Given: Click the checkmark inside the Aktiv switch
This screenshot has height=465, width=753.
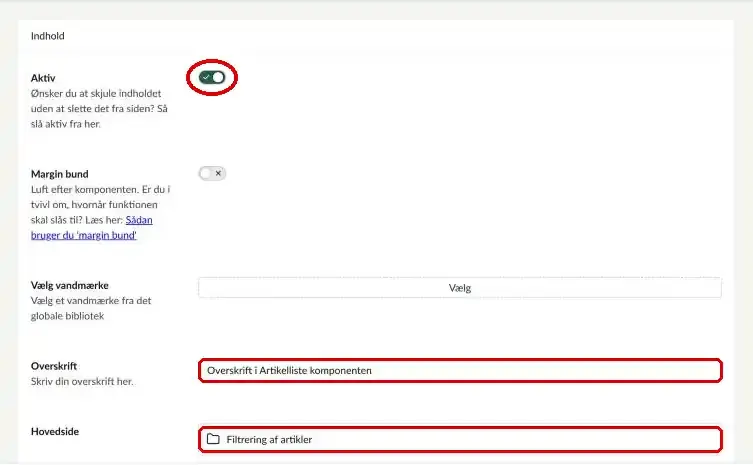Looking at the screenshot, I should point(206,77).
